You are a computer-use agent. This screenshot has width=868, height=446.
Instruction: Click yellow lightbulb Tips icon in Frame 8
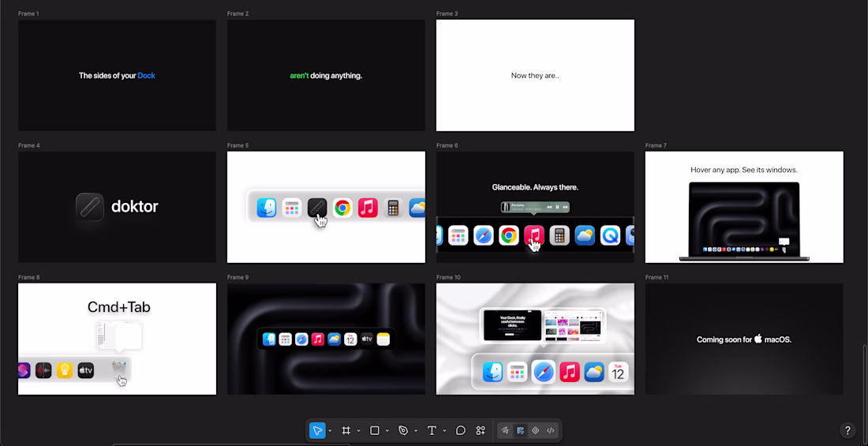[x=65, y=370]
